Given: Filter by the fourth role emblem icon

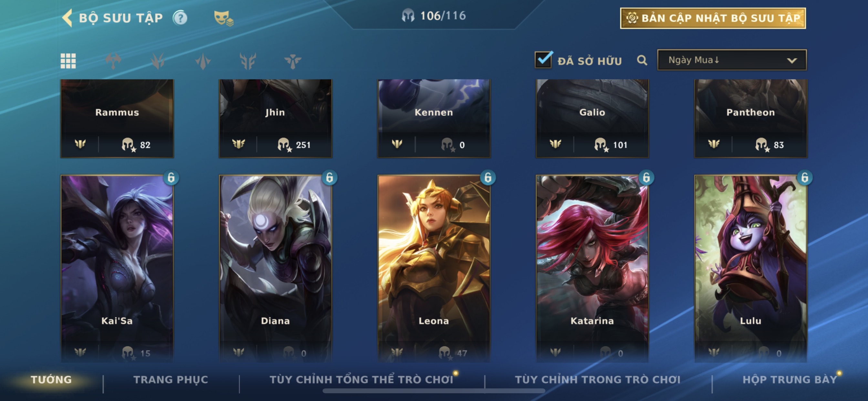Looking at the screenshot, I should pyautogui.click(x=248, y=61).
